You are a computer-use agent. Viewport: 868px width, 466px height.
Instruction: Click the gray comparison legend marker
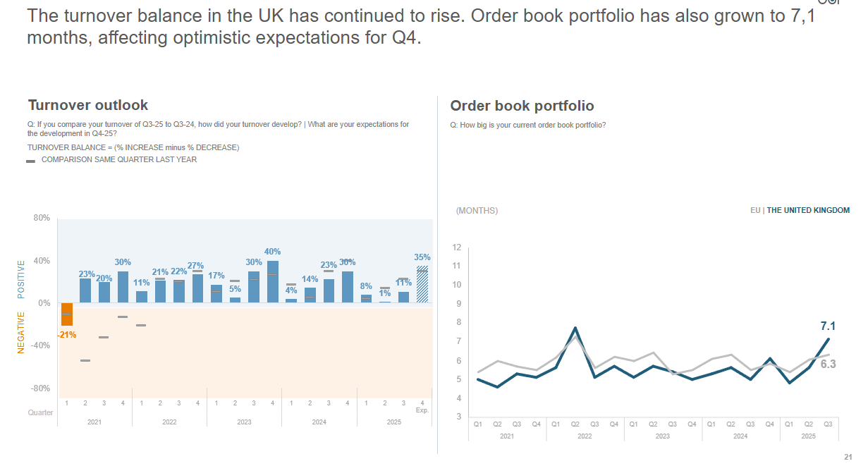(x=30, y=161)
